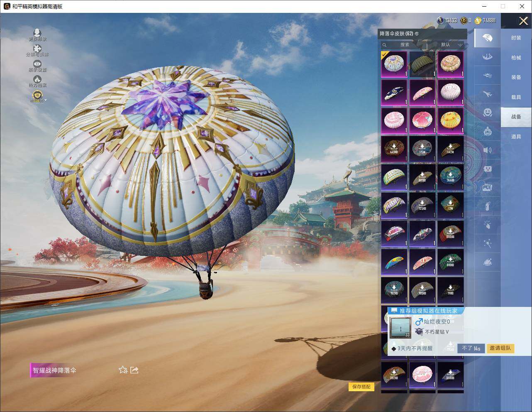Select the roast chicken category icon
532x412 pixels.
(487, 262)
